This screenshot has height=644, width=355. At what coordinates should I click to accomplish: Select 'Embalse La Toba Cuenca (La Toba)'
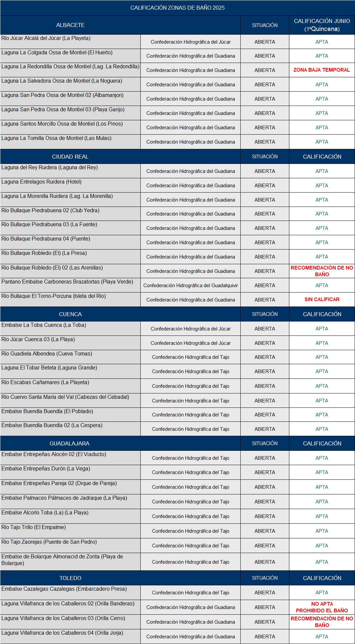pyautogui.click(x=44, y=325)
